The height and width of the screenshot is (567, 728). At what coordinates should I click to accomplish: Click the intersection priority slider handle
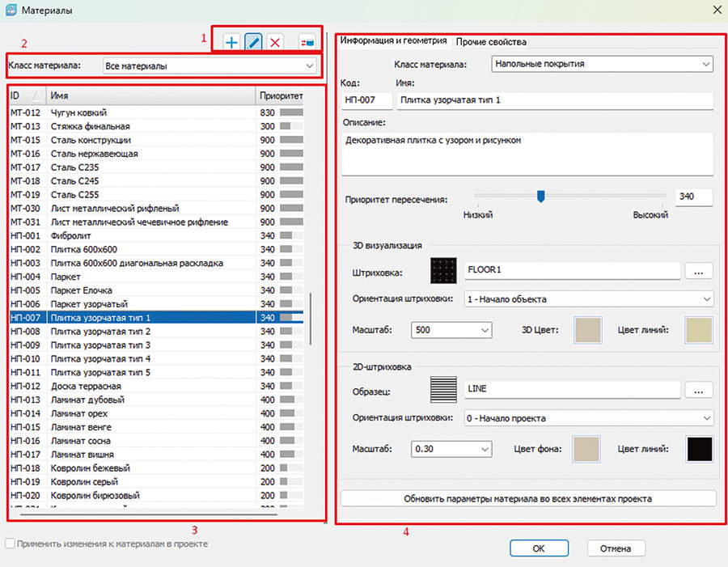540,197
